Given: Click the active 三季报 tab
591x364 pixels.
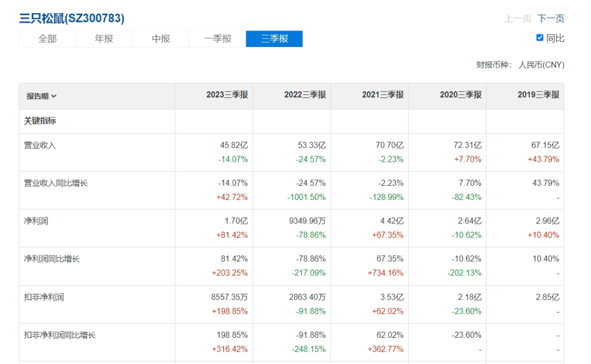Looking at the screenshot, I should pyautogui.click(x=274, y=39).
